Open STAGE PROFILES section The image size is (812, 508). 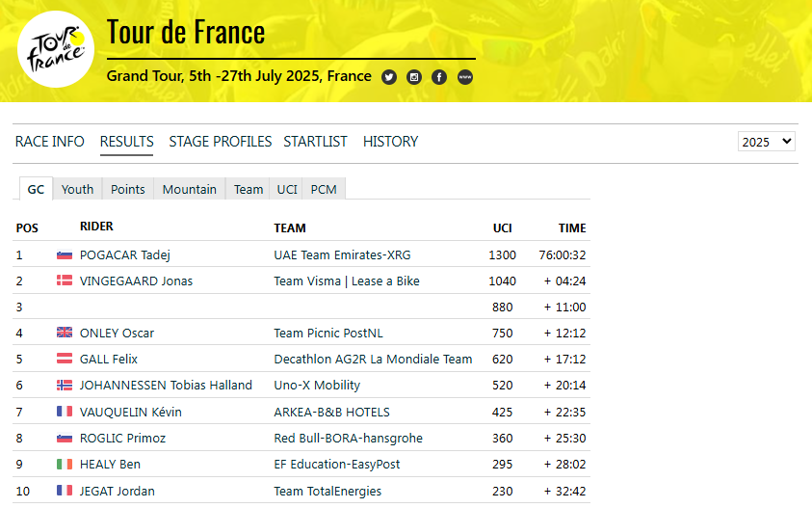coord(220,142)
